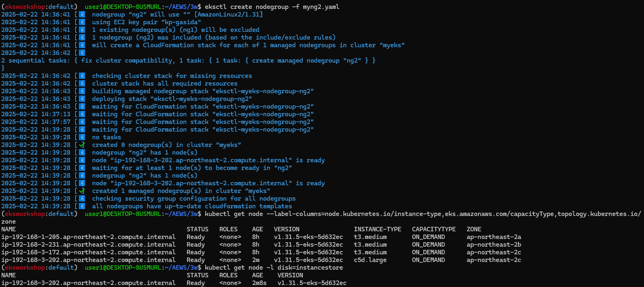This screenshot has height=287, width=644.
Task: Click timestamp '2025-02-22 14:36:43' on deploying stack line
Action: point(36,99)
